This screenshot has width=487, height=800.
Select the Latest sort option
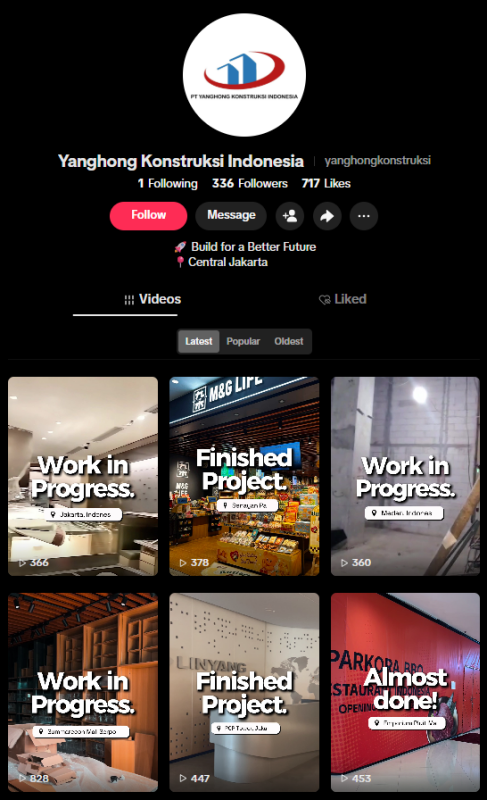(x=198, y=341)
